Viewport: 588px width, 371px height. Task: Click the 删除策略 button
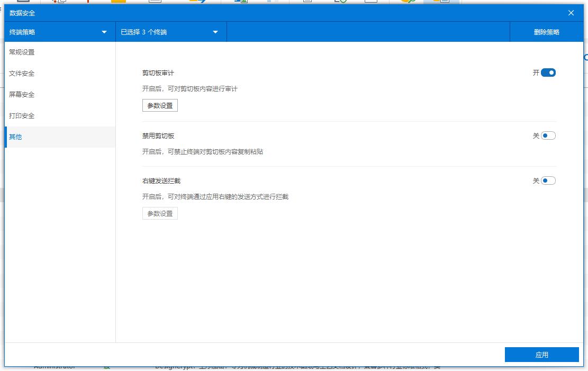click(546, 32)
